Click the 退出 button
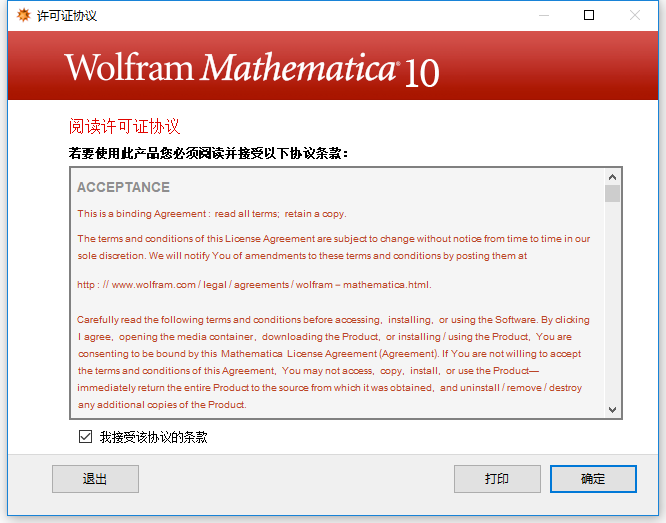The image size is (666, 523). point(95,479)
